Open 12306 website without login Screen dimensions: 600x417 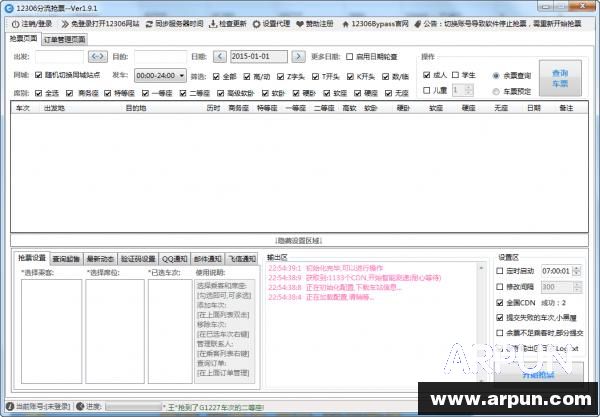coord(100,24)
